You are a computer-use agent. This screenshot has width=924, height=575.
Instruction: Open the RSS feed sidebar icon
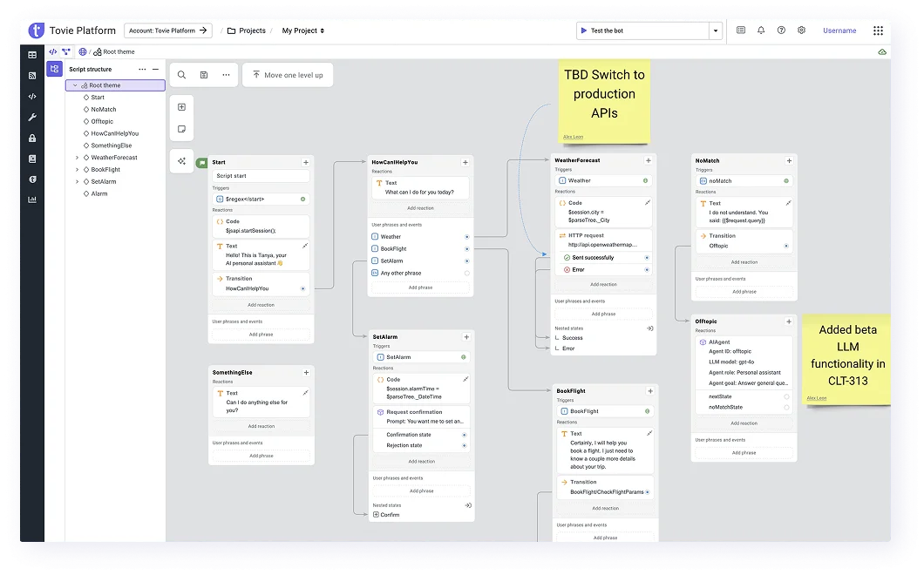tap(32, 76)
